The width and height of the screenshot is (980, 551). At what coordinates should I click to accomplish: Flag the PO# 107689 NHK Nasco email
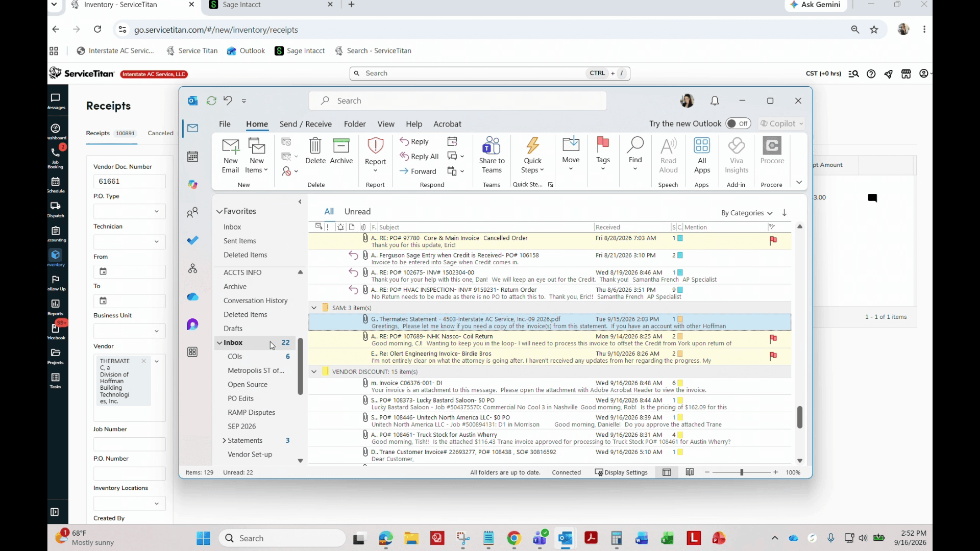[x=773, y=339]
